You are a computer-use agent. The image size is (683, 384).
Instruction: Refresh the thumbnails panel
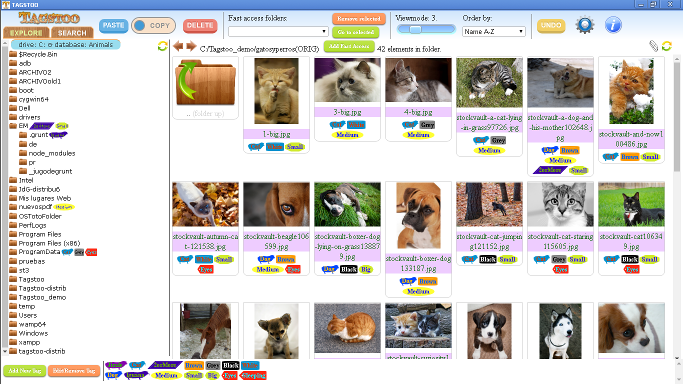(x=666, y=46)
